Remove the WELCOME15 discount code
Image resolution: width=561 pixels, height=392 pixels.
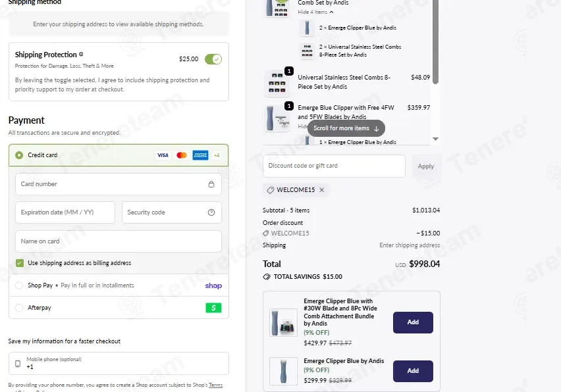(x=321, y=189)
